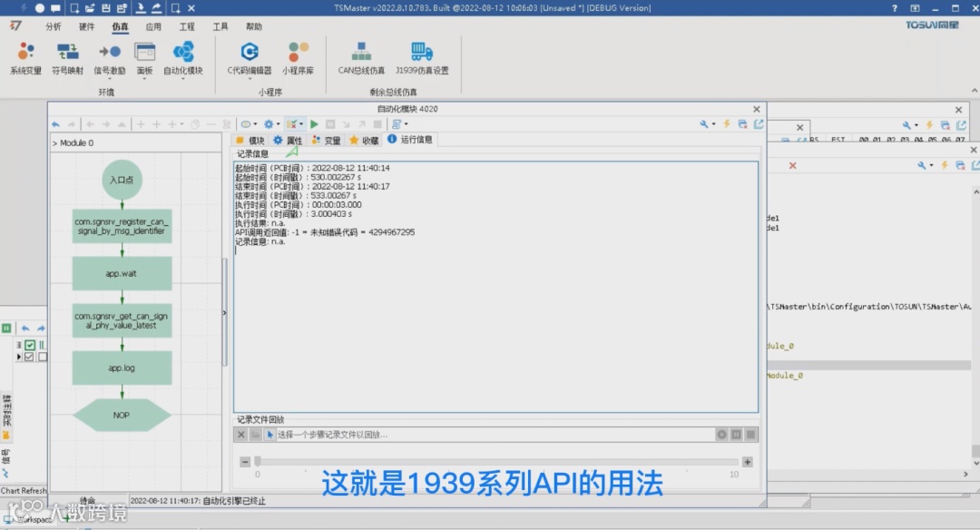
Task: Open the 面板 panel icon
Action: click(144, 58)
